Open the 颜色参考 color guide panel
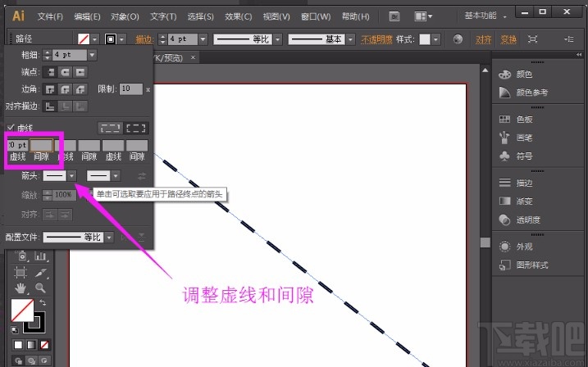Viewport: 588px width, 367px height. tap(522, 92)
